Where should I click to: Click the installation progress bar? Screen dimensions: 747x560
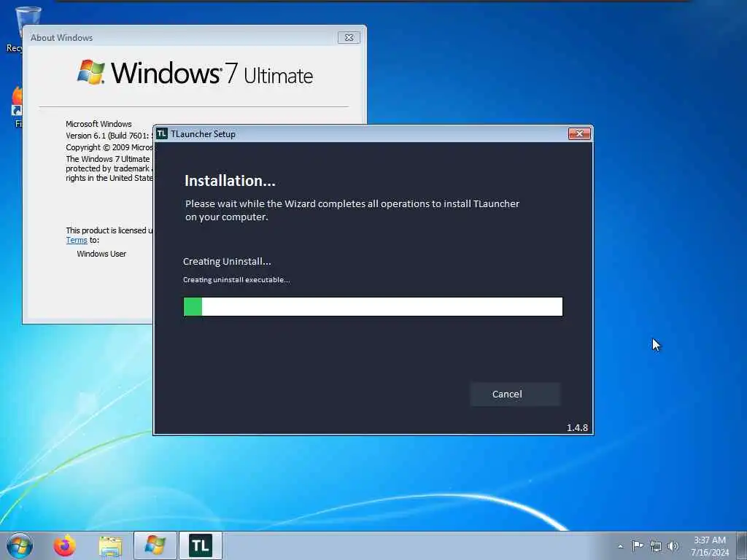[373, 307]
